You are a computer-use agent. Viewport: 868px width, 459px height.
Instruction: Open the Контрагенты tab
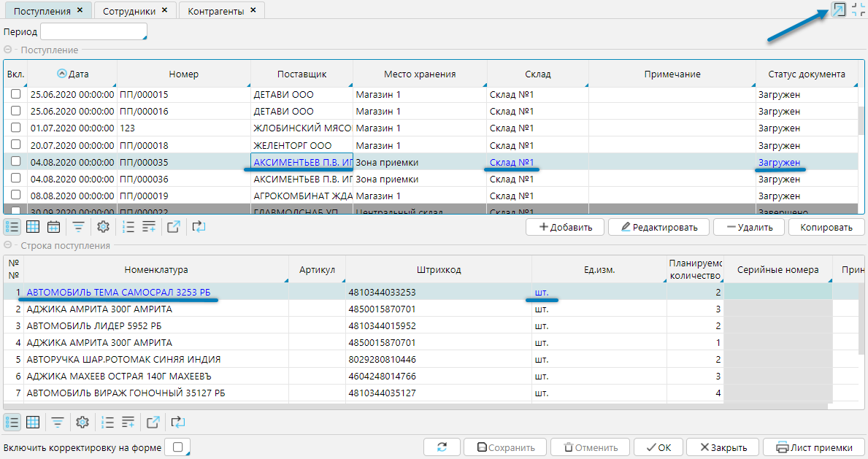[x=215, y=11]
